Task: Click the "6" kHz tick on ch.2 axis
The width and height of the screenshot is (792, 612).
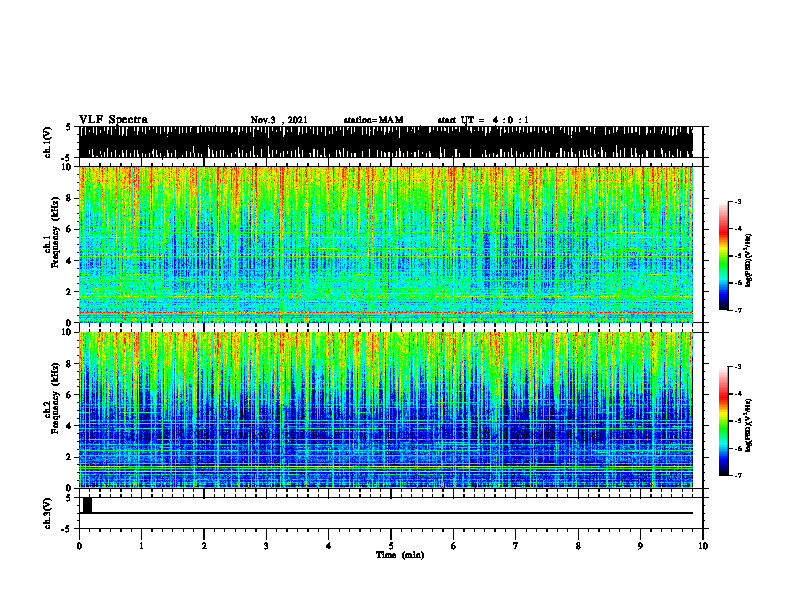Action: click(x=70, y=395)
